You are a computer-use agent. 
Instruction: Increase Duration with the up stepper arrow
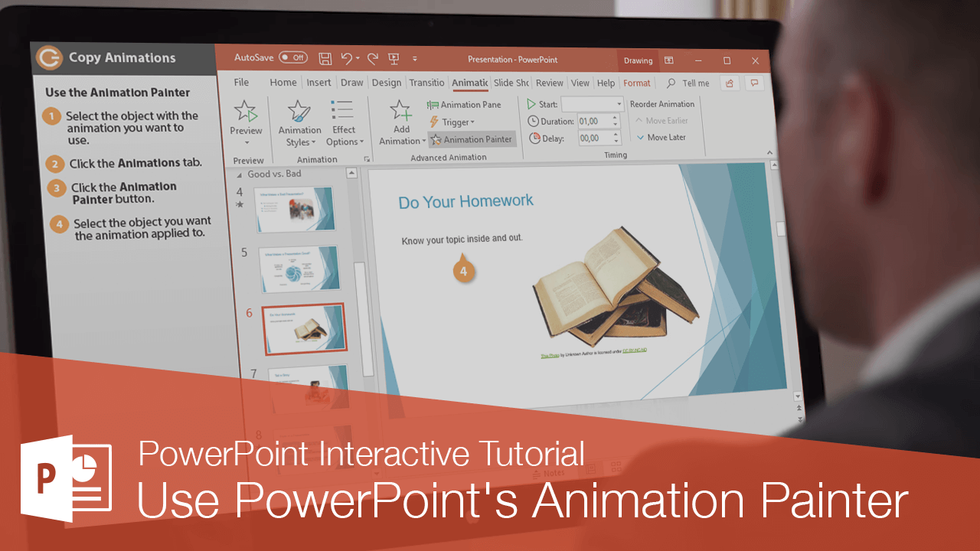tap(614, 117)
